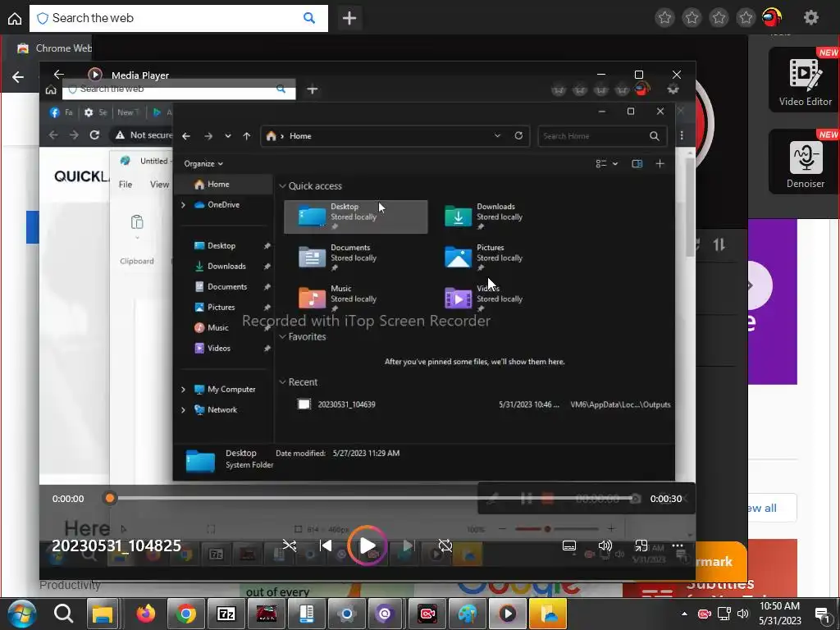
Task: Open the Video Editor tool
Action: click(x=805, y=80)
